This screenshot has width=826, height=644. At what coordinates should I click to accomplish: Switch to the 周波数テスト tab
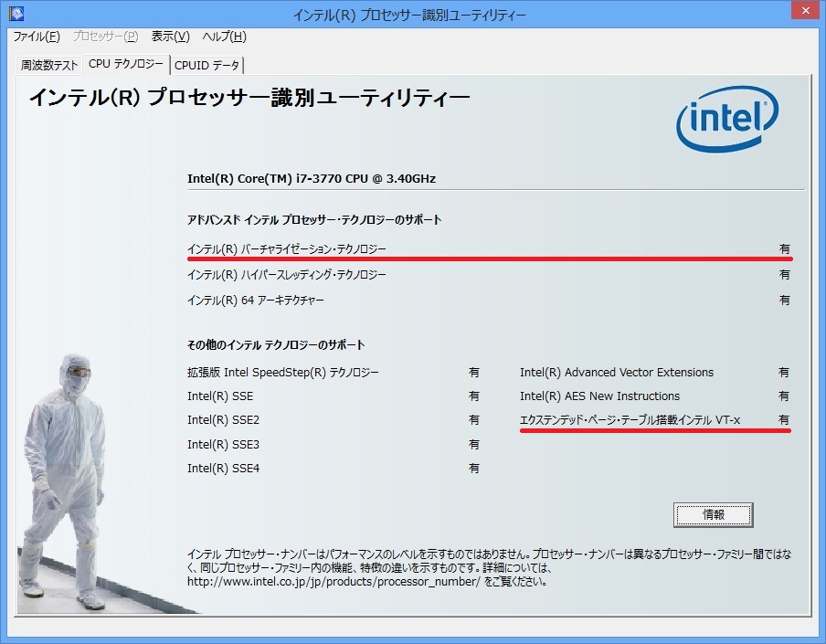[49, 65]
